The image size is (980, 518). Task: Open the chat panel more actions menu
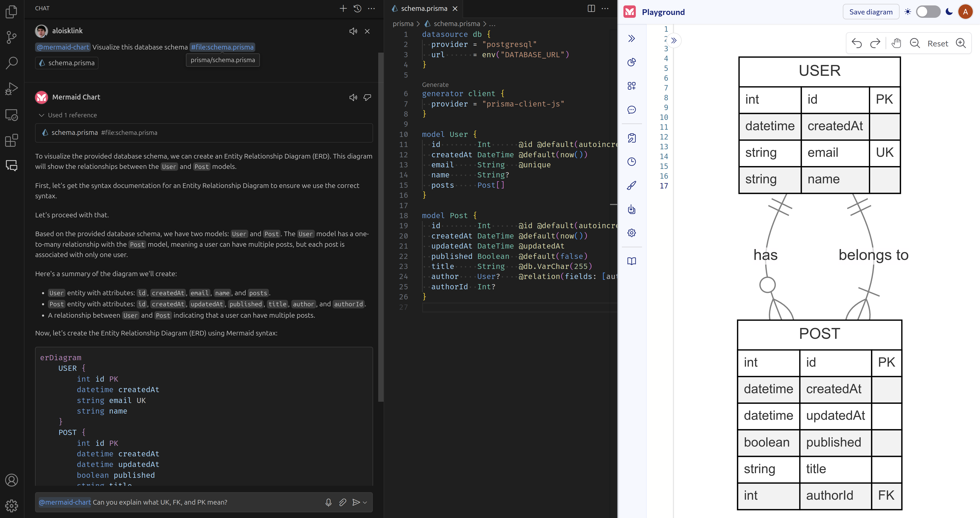(371, 8)
